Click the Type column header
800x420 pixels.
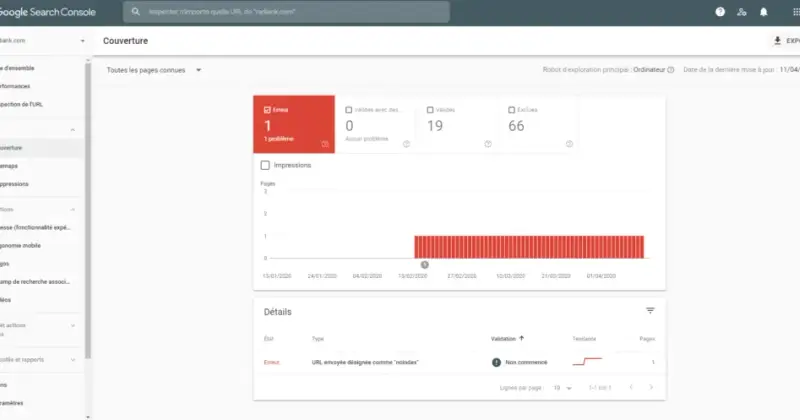point(318,338)
